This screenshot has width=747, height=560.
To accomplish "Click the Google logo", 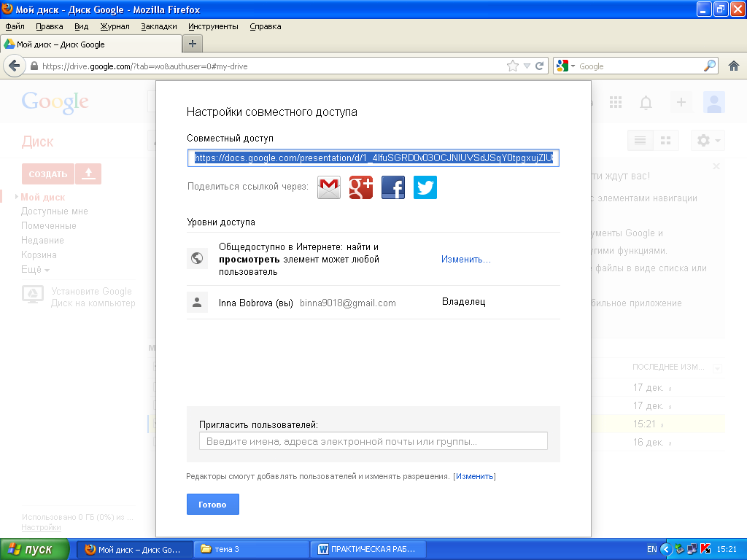I will (55, 102).
